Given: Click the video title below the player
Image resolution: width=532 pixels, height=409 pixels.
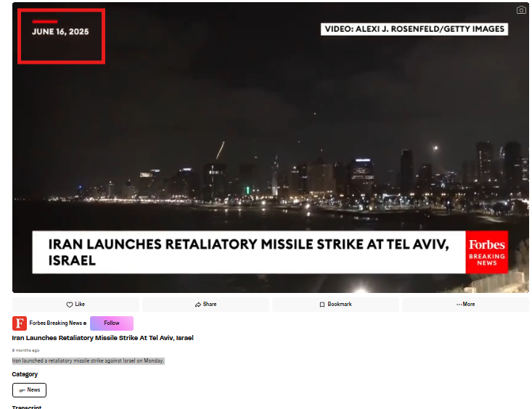Looking at the screenshot, I should click(x=102, y=338).
